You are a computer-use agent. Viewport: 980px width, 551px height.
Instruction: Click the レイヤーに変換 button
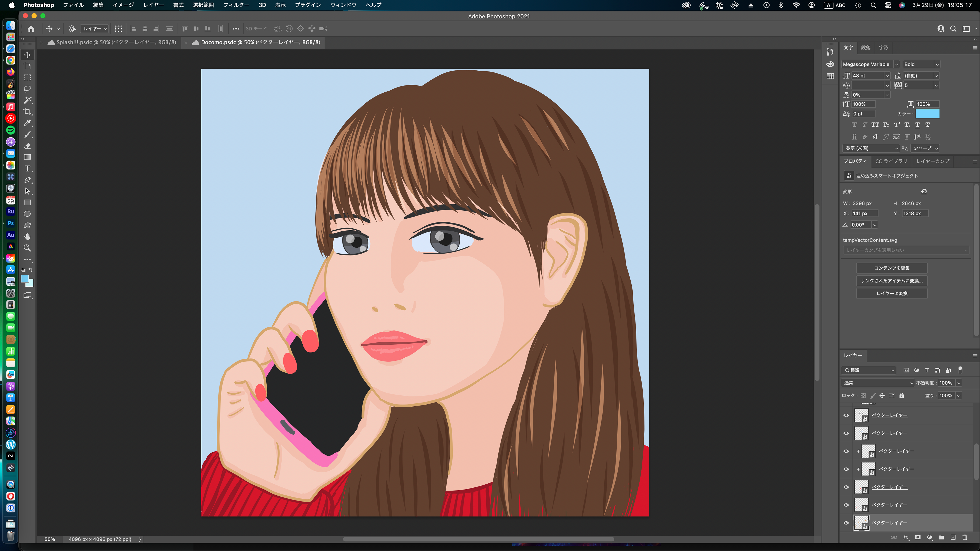892,294
